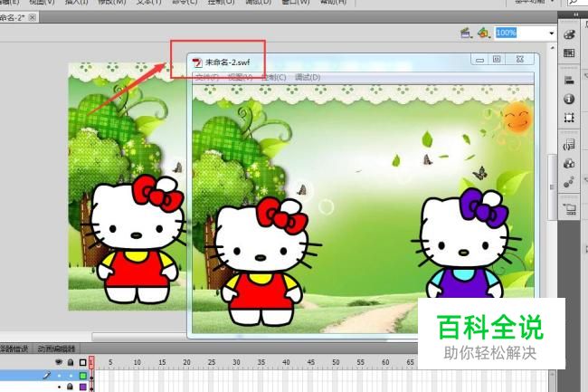Open the Insert (I) menu
Viewport: 588px width, 392px height.
point(77,2)
